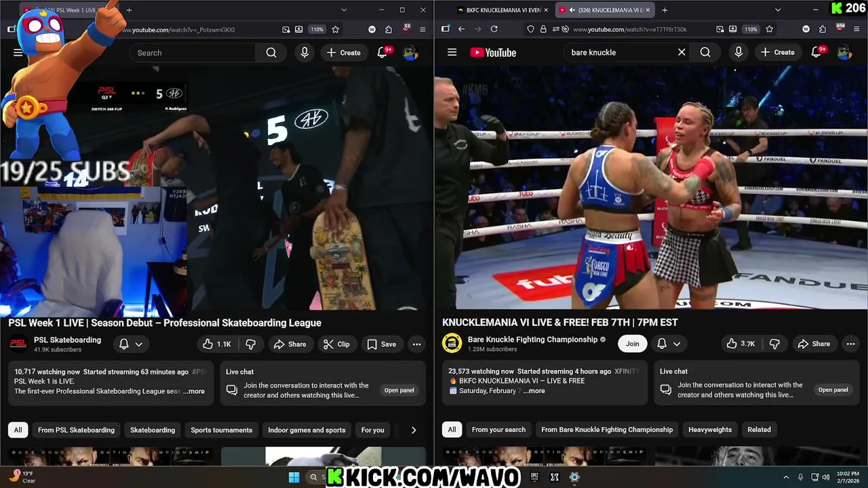
Task: Click search magnifier in left YouTube window
Action: coord(271,53)
